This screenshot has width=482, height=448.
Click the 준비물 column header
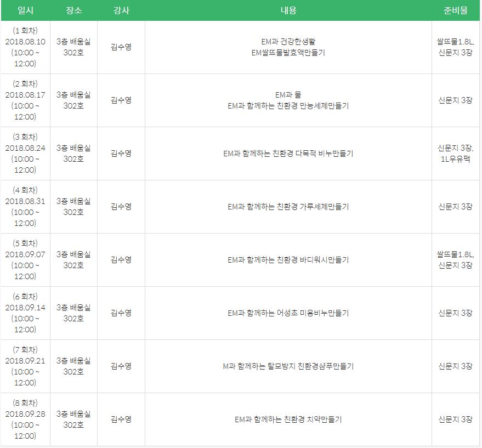[455, 10]
